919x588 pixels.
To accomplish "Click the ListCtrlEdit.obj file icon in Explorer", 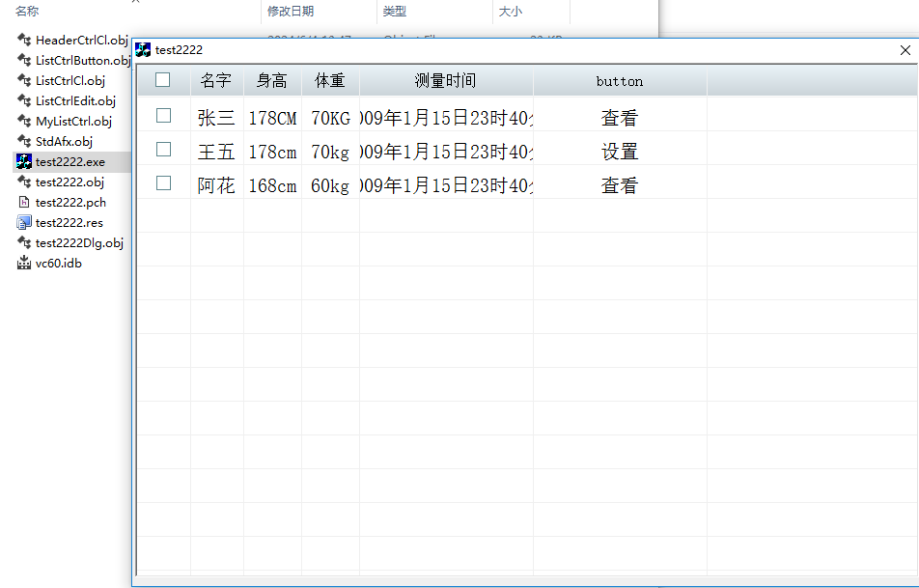I will [24, 100].
